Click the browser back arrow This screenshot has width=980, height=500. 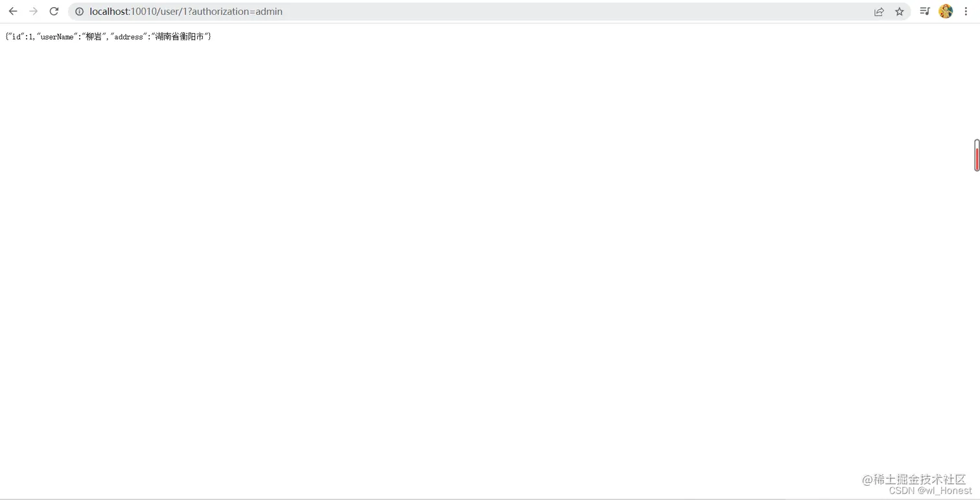pos(13,11)
